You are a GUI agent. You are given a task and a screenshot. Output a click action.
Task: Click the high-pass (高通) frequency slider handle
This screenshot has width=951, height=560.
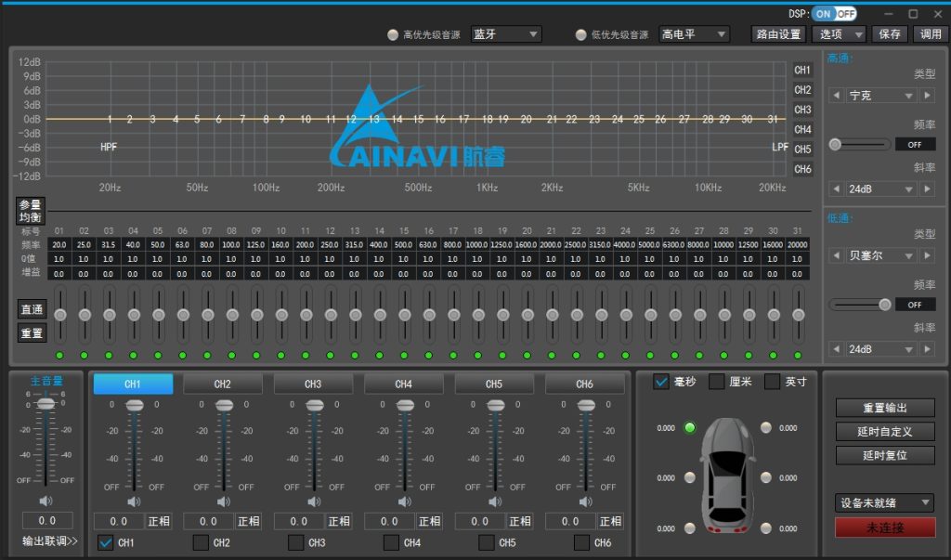[835, 144]
